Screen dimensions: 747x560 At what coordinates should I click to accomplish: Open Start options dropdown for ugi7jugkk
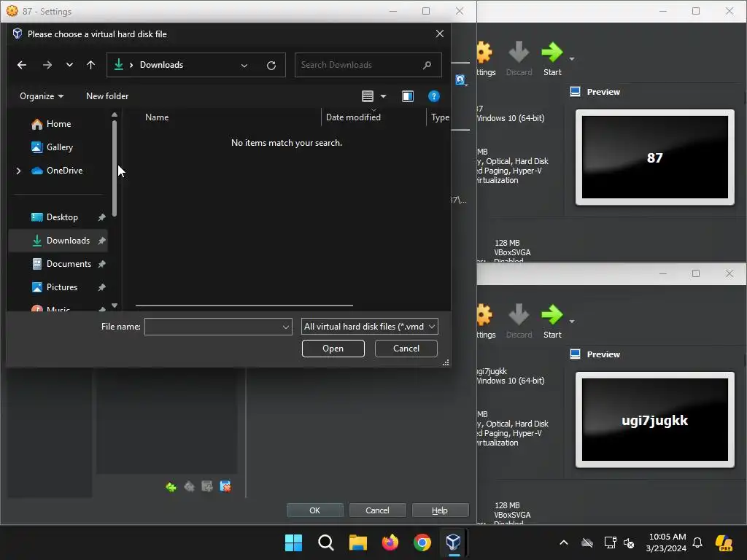pos(572,322)
